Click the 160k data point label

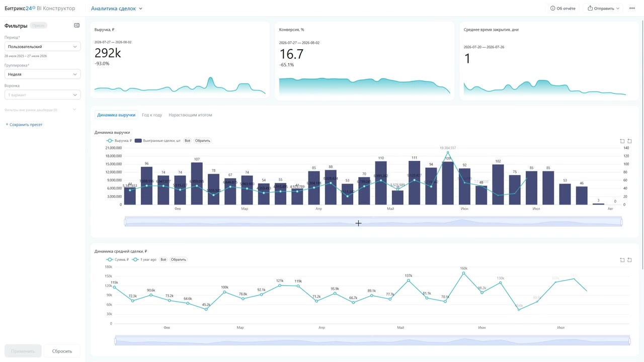tap(463, 268)
